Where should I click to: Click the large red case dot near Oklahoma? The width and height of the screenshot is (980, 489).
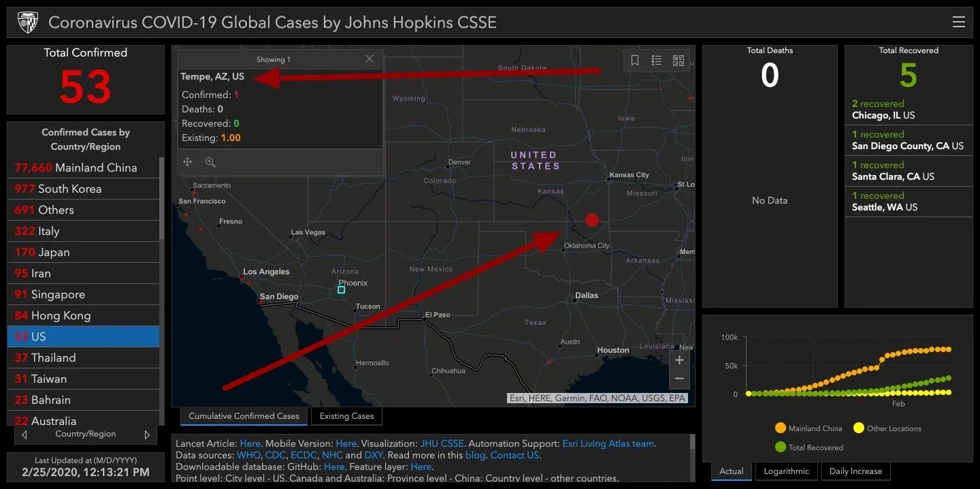click(592, 220)
